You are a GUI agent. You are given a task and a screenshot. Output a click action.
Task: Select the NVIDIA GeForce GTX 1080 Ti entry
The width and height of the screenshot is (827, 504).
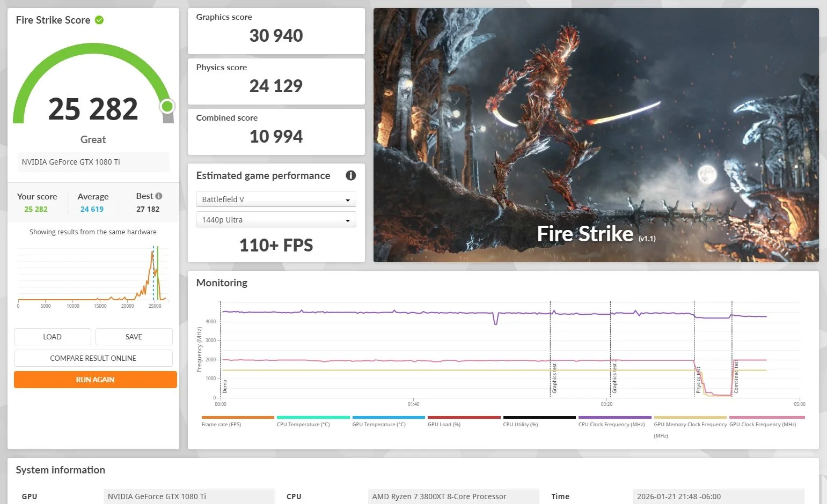(x=93, y=162)
